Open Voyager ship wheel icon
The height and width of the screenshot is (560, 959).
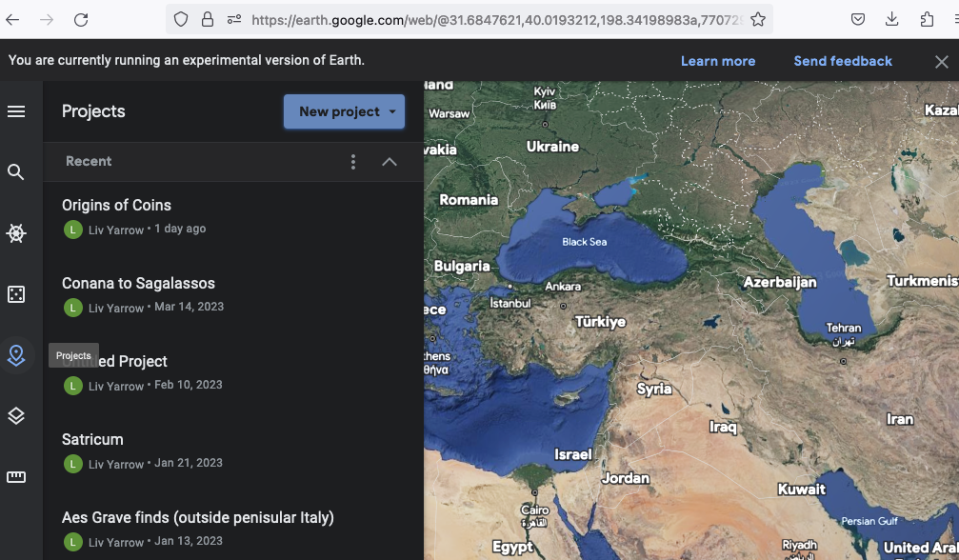point(16,233)
